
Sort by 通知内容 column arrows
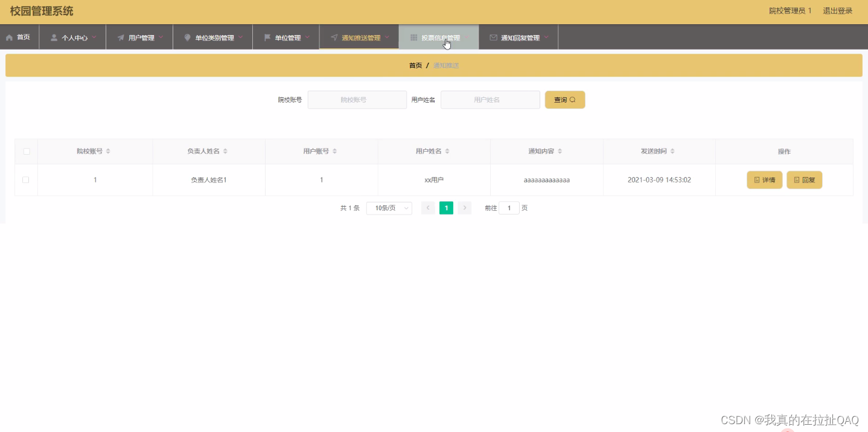click(x=560, y=151)
